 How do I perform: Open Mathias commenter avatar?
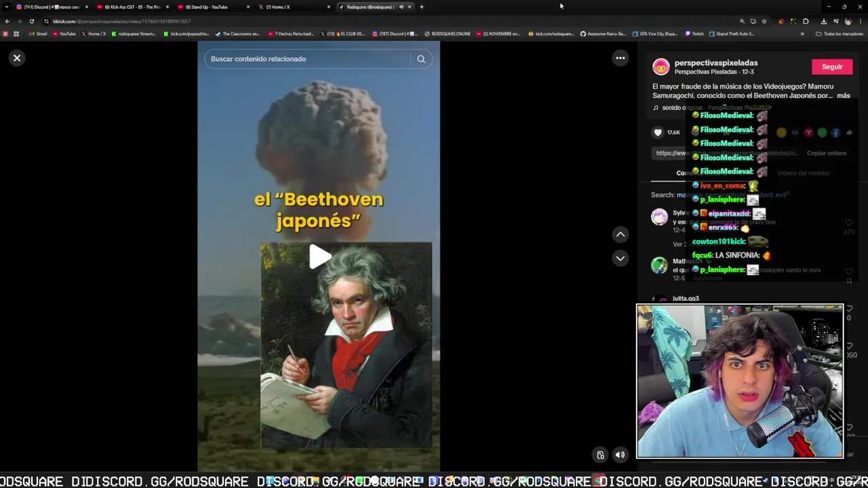coord(659,265)
